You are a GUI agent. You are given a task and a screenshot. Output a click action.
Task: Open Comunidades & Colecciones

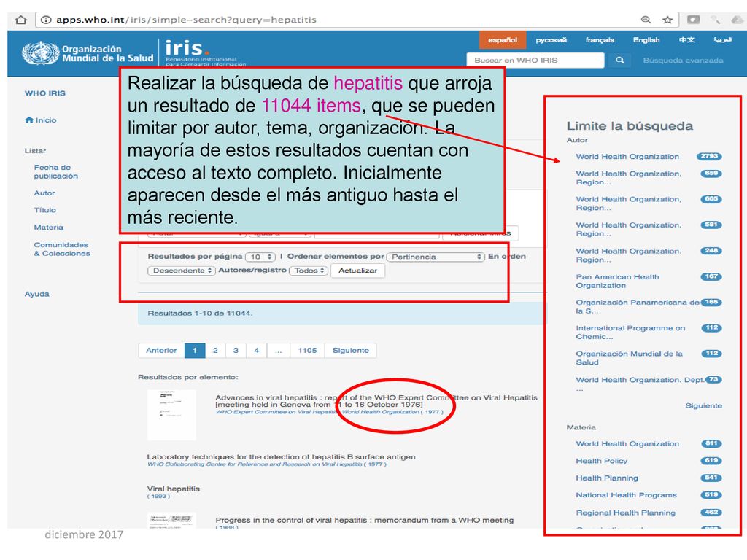click(x=62, y=249)
